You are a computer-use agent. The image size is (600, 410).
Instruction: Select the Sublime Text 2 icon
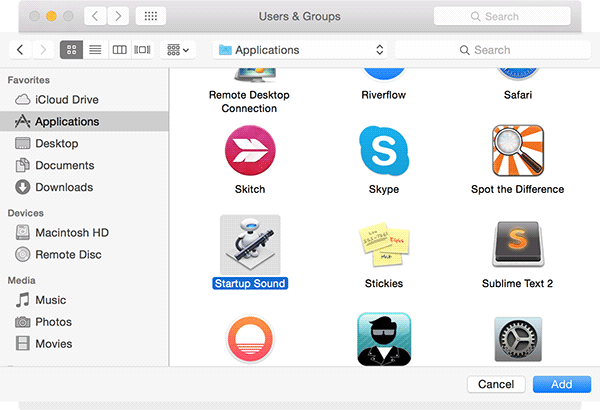click(518, 244)
